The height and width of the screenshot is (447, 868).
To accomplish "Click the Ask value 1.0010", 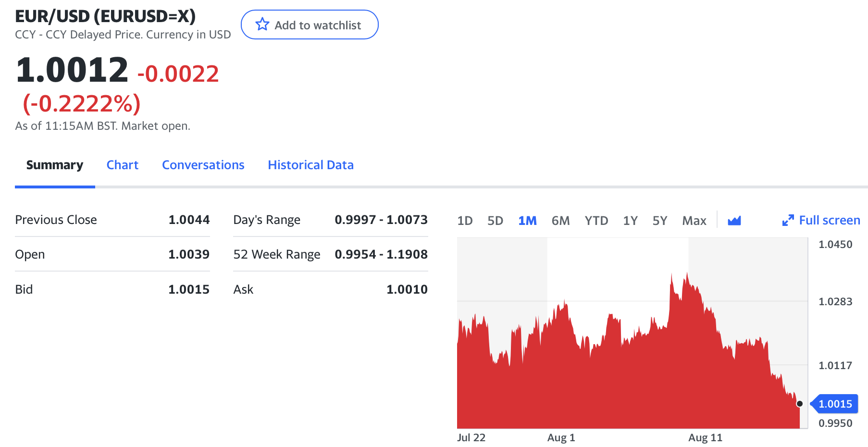I will pyautogui.click(x=407, y=289).
